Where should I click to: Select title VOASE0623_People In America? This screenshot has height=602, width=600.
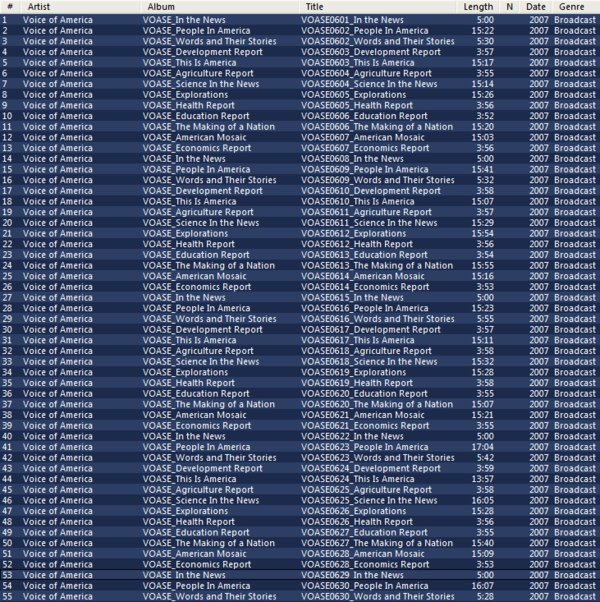click(365, 447)
